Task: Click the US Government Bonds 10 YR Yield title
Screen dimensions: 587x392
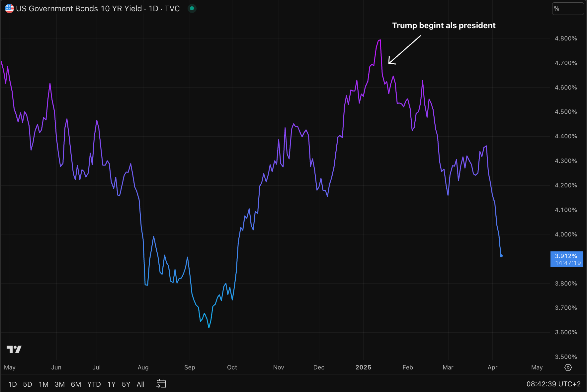Action: pos(79,9)
